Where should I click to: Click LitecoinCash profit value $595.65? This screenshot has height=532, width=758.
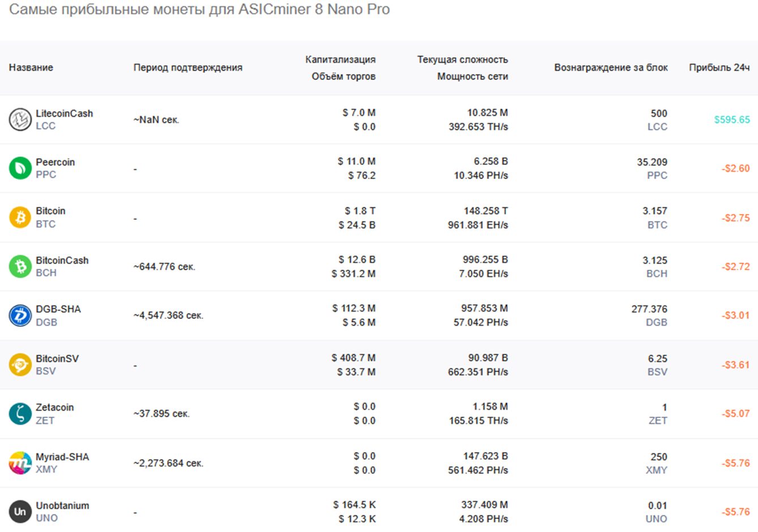point(731,120)
